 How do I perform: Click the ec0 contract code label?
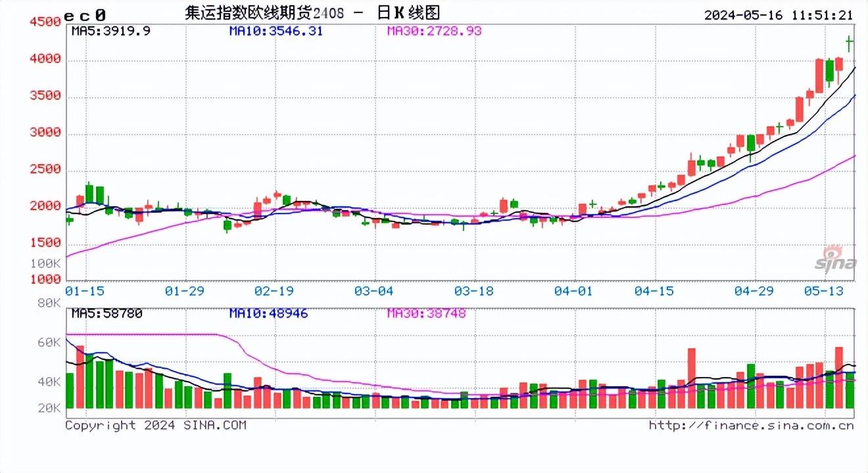click(x=84, y=14)
